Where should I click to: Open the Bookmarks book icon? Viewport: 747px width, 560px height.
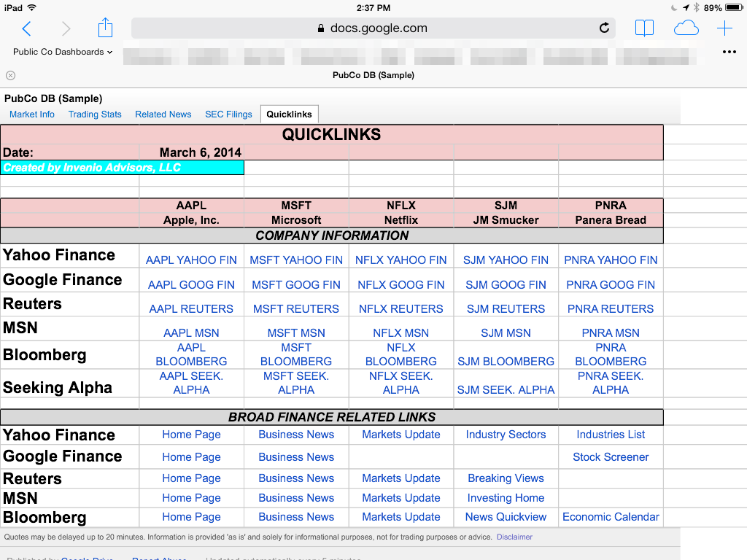tap(644, 28)
